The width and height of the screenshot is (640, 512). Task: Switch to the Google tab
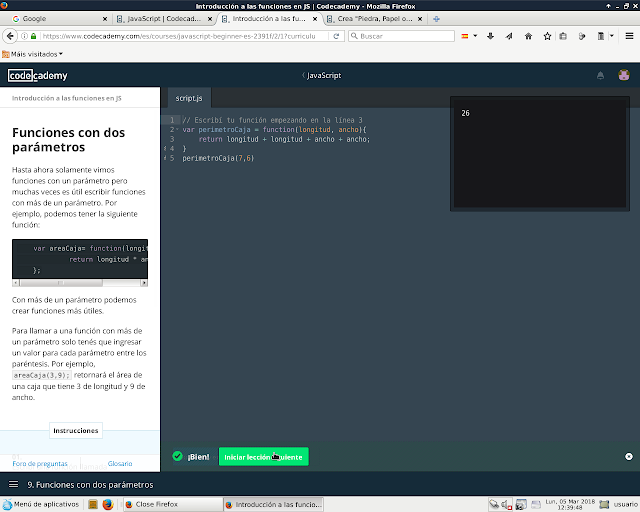[x=57, y=19]
